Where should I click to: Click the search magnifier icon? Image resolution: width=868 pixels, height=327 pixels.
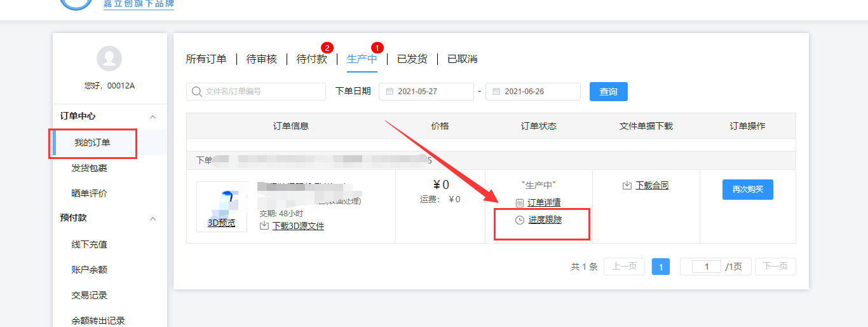[197, 92]
